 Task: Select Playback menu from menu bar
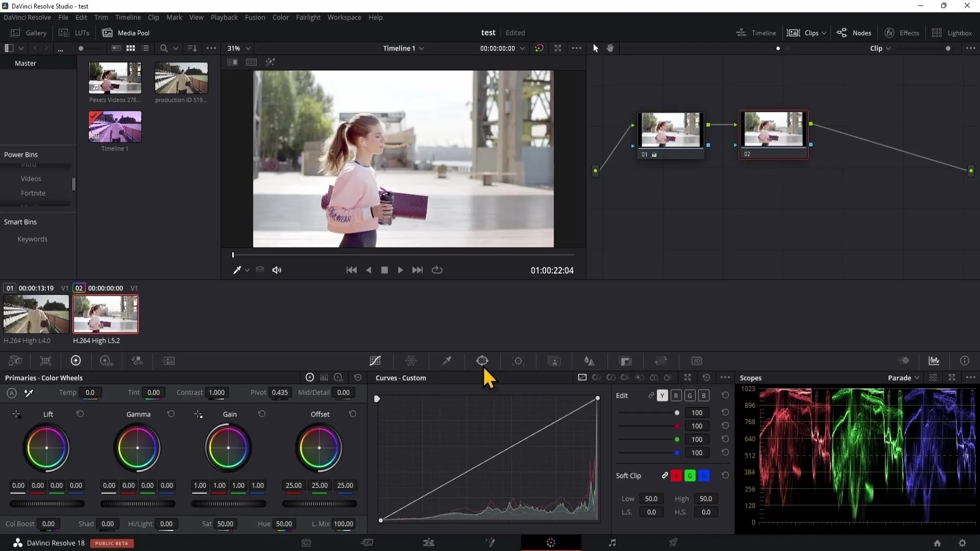click(224, 17)
